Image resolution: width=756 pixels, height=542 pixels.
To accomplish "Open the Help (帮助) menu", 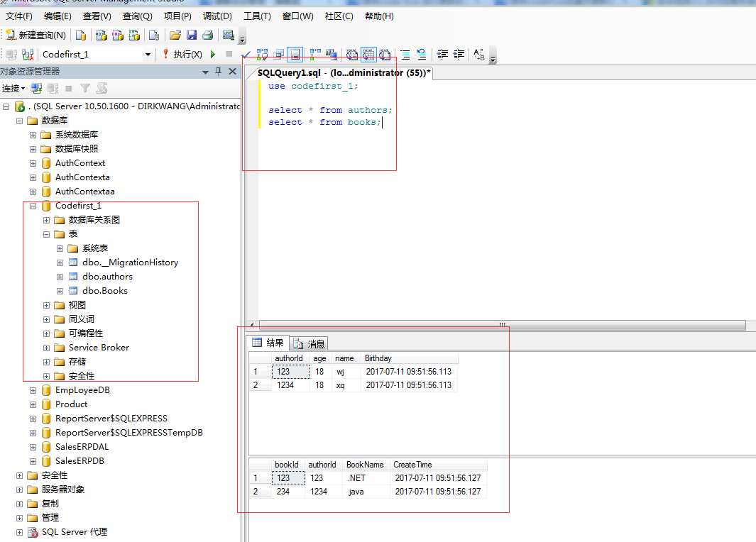I will 379,16.
